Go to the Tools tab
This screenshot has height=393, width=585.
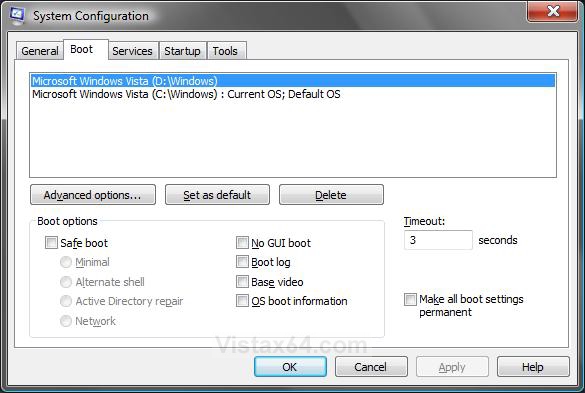225,51
